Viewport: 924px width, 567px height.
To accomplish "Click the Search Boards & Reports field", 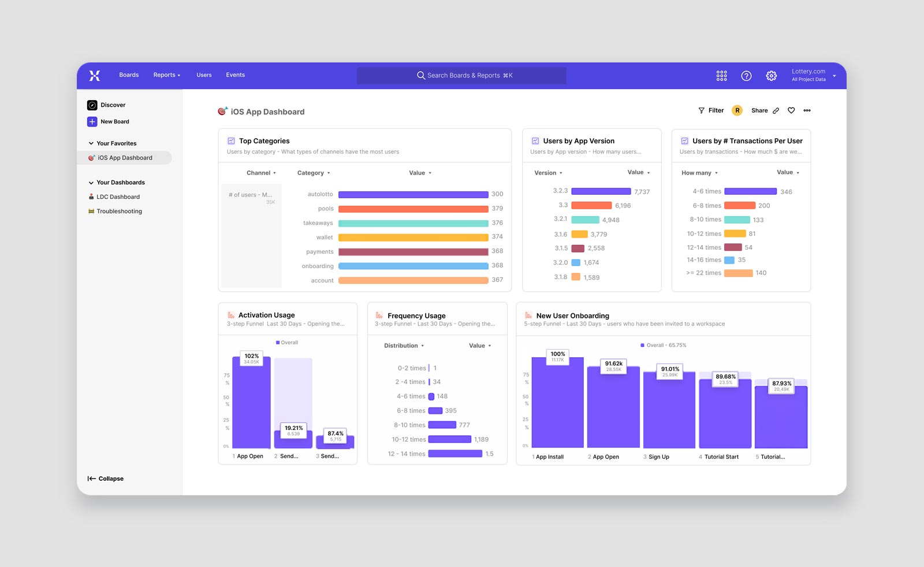I will (x=461, y=76).
